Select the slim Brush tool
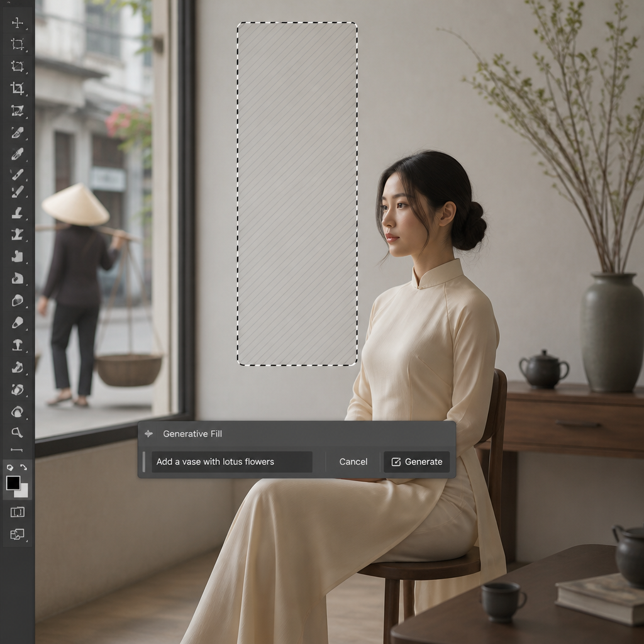644x644 pixels. 17,175
